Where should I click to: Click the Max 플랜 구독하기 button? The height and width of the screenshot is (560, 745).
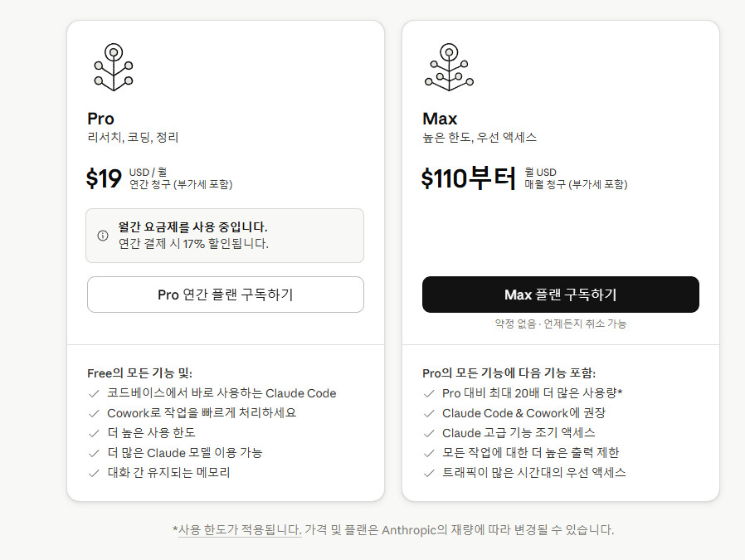pos(561,295)
